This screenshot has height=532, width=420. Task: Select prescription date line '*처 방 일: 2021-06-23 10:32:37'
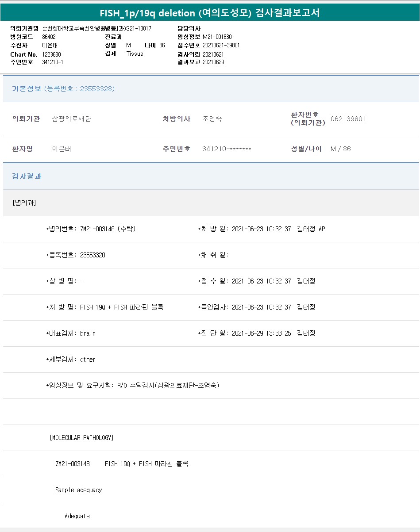pyautogui.click(x=244, y=229)
